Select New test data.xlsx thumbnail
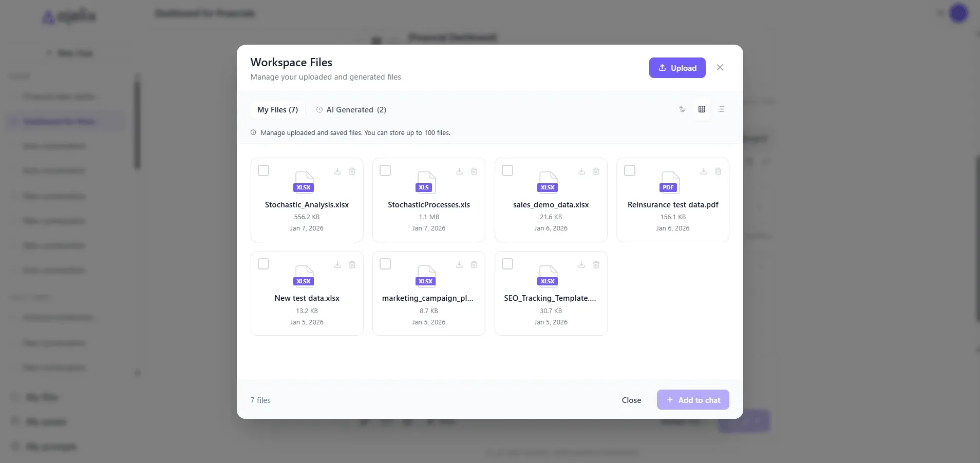 click(x=304, y=276)
